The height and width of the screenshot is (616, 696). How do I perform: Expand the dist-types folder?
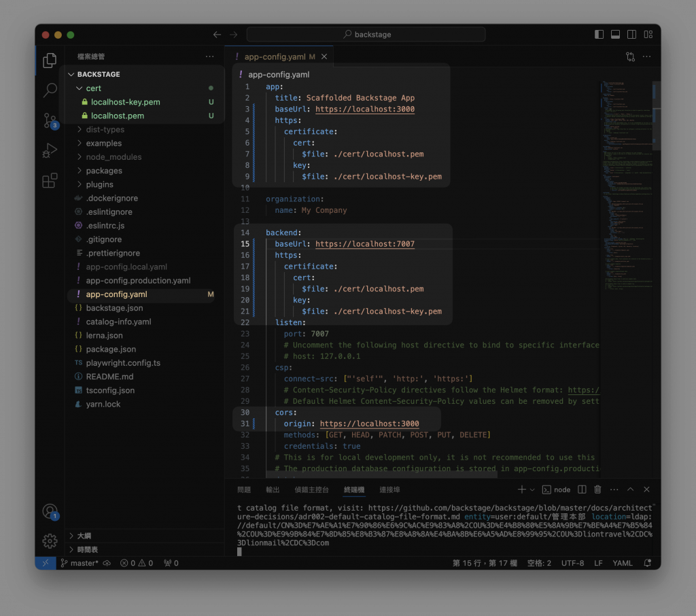144,129
